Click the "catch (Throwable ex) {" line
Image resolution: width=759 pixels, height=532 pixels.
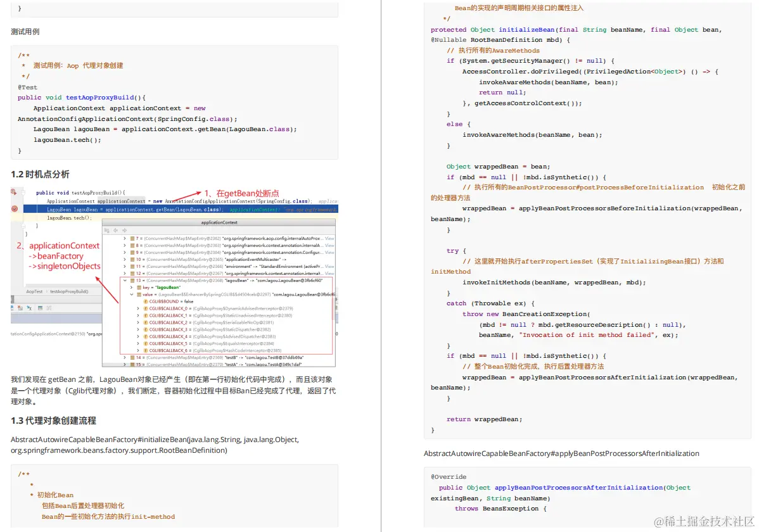(x=490, y=303)
